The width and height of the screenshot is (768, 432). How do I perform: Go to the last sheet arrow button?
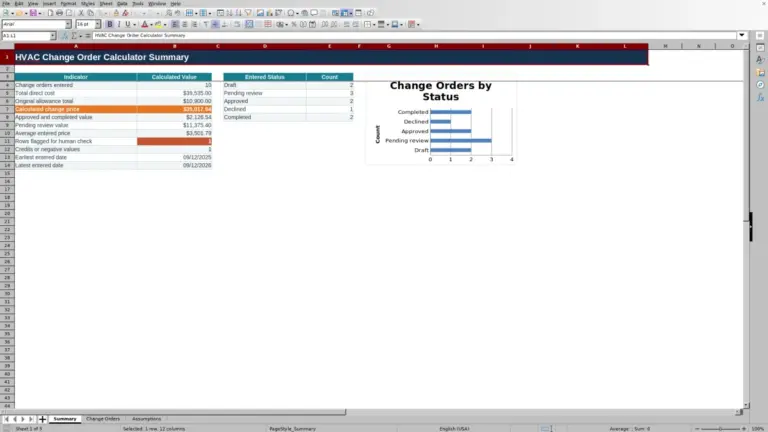click(x=31, y=419)
